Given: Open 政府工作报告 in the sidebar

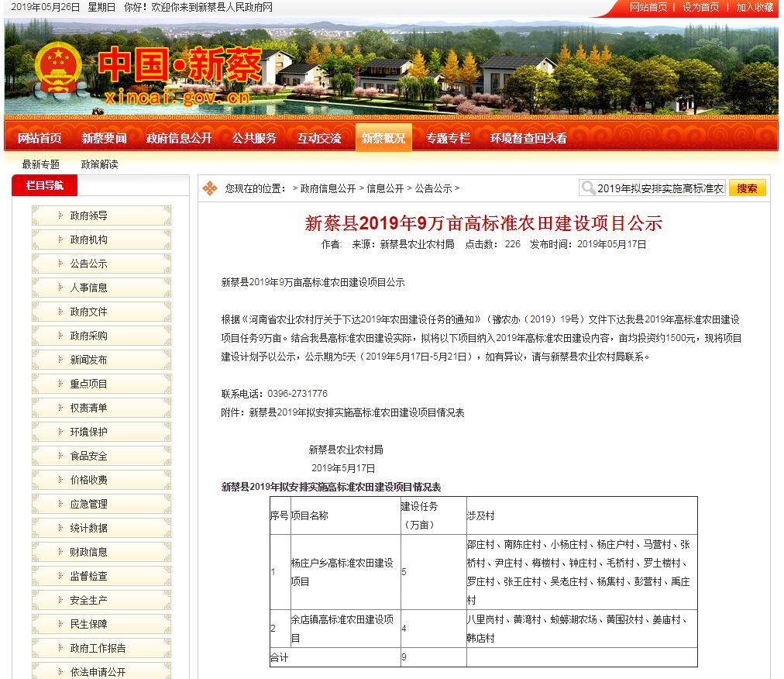Looking at the screenshot, I should (x=101, y=648).
